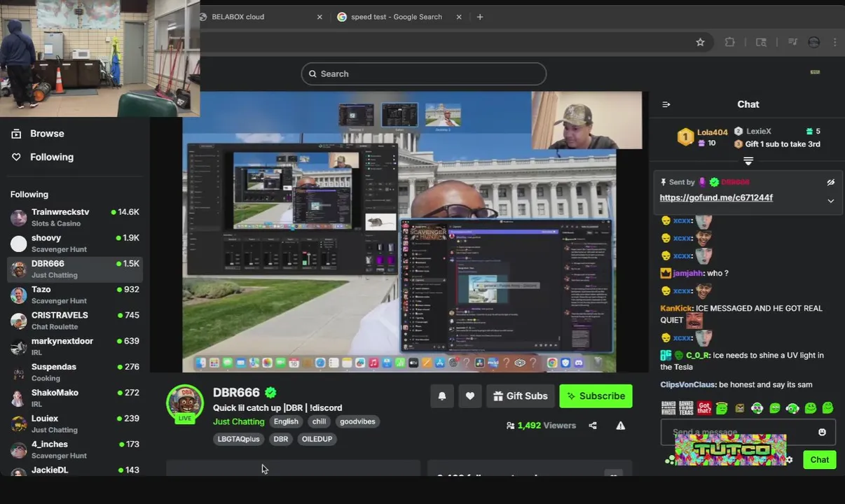845x504 pixels.
Task: Click the gold rank 1 badge for Lola404
Action: click(x=685, y=137)
